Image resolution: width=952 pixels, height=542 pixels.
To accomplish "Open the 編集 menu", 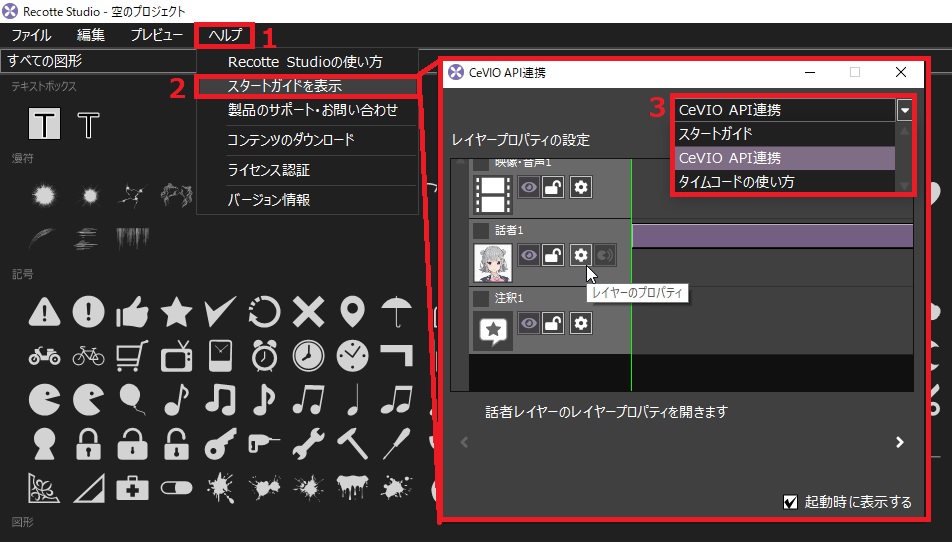I will point(90,35).
